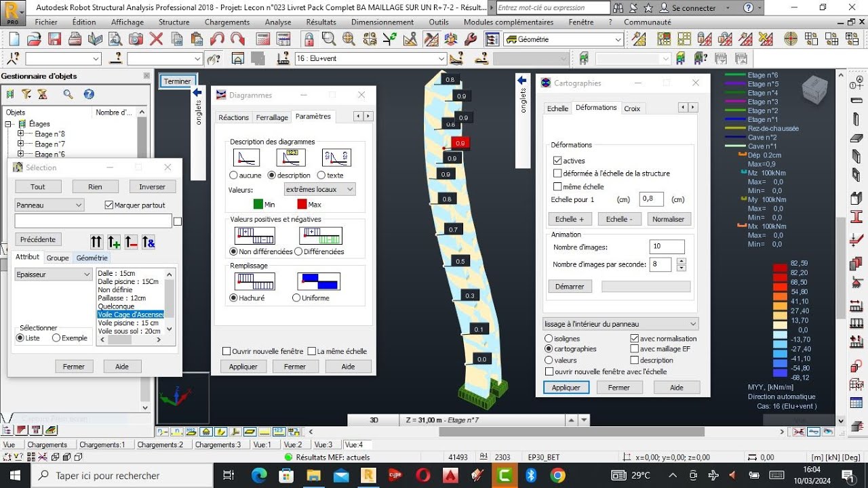Image resolution: width=868 pixels, height=488 pixels.
Task: Select the 'Uniforme' fill radio button
Action: 296,298
